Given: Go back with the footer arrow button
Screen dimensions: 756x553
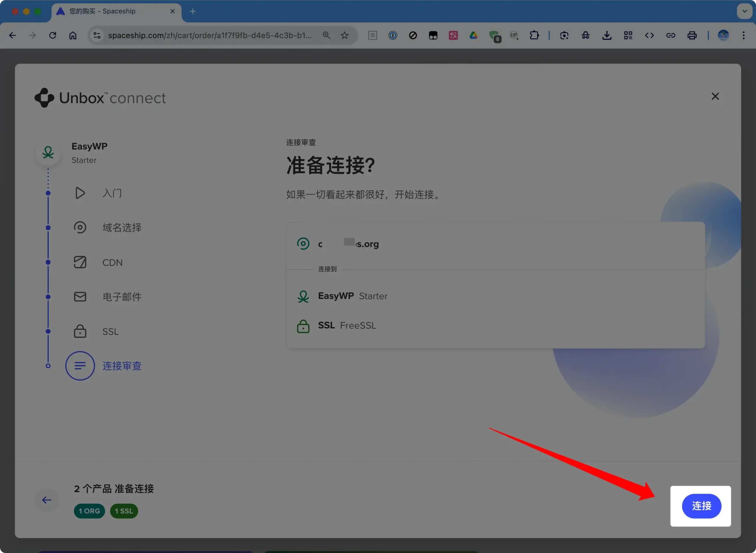Looking at the screenshot, I should tap(47, 500).
